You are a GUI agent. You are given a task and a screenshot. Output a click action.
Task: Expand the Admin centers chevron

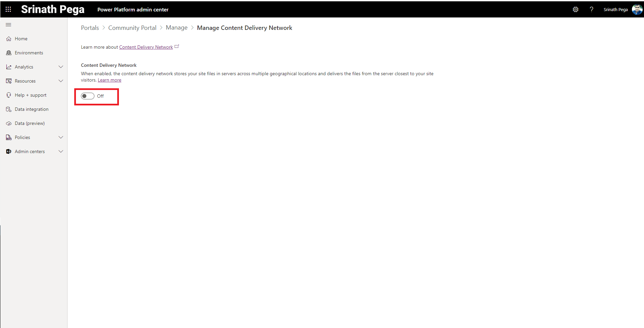[x=61, y=152]
